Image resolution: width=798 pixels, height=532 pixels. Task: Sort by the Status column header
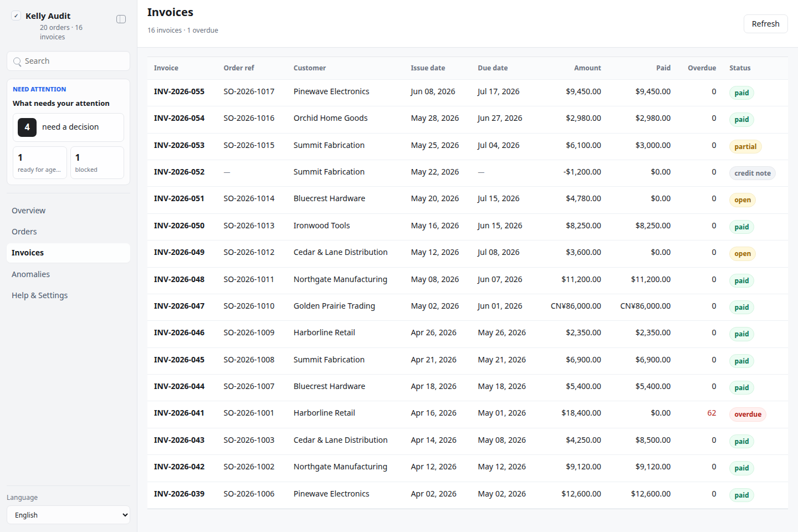click(740, 68)
